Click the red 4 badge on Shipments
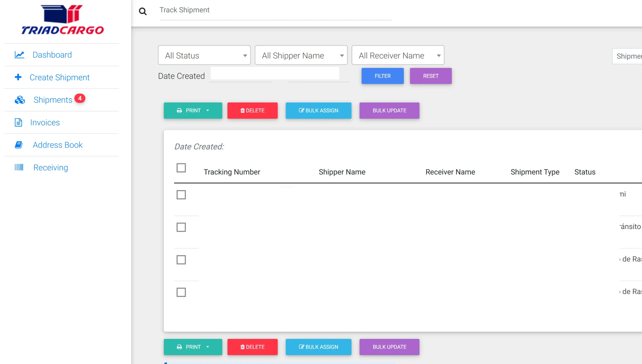Image resolution: width=642 pixels, height=364 pixels. click(x=80, y=98)
